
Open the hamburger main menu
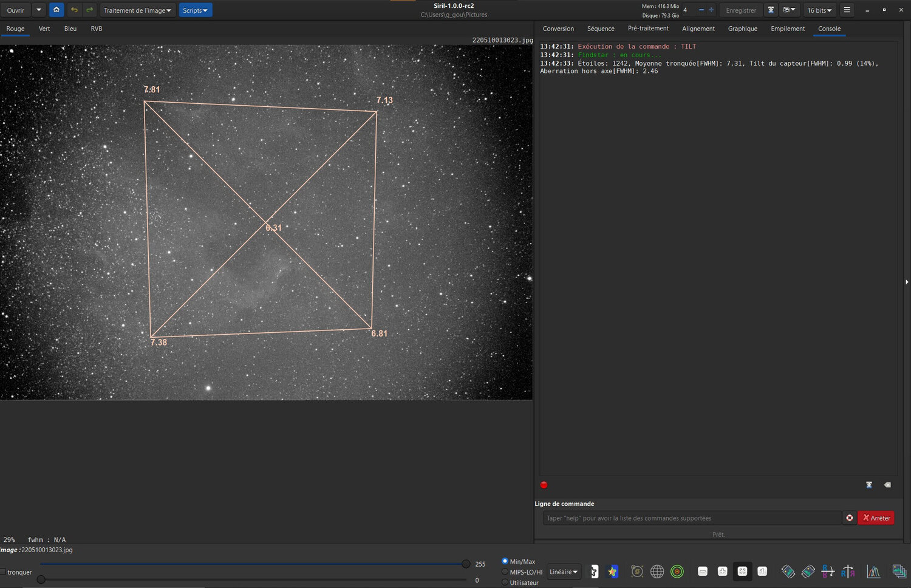[847, 10]
